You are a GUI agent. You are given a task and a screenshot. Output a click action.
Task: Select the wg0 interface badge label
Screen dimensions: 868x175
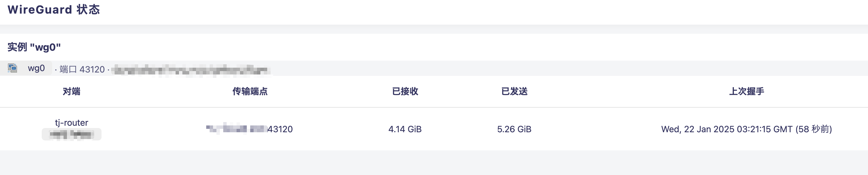[x=36, y=68]
